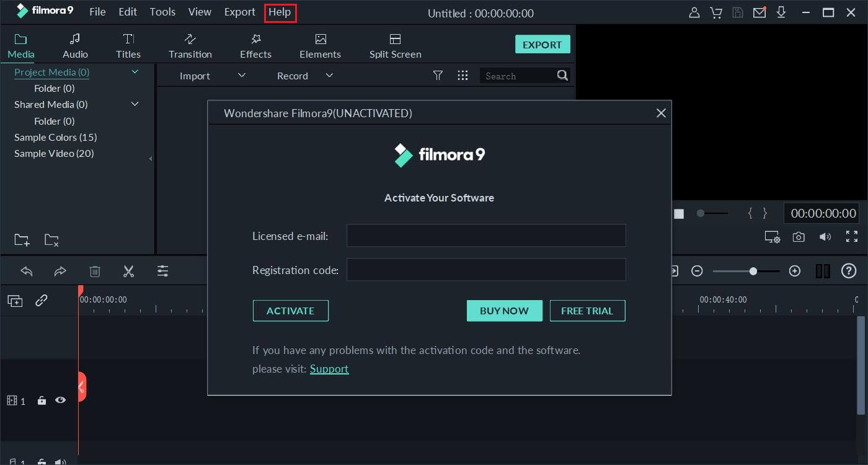
Task: Collapse the media library side panel arrow
Action: click(151, 159)
